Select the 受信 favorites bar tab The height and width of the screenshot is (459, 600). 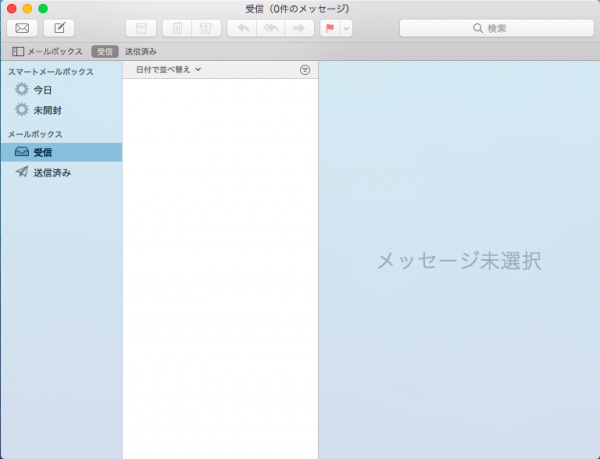coord(105,51)
